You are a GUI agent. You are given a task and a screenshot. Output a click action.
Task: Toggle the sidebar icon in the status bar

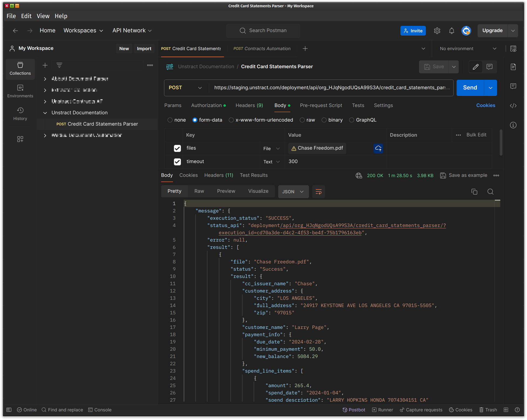point(9,410)
